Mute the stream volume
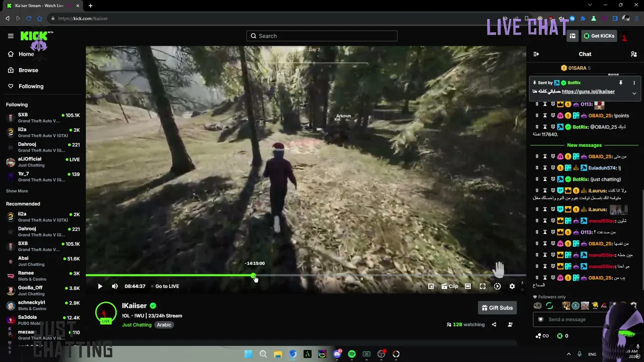Image resolution: width=644 pixels, height=362 pixels. [x=115, y=286]
